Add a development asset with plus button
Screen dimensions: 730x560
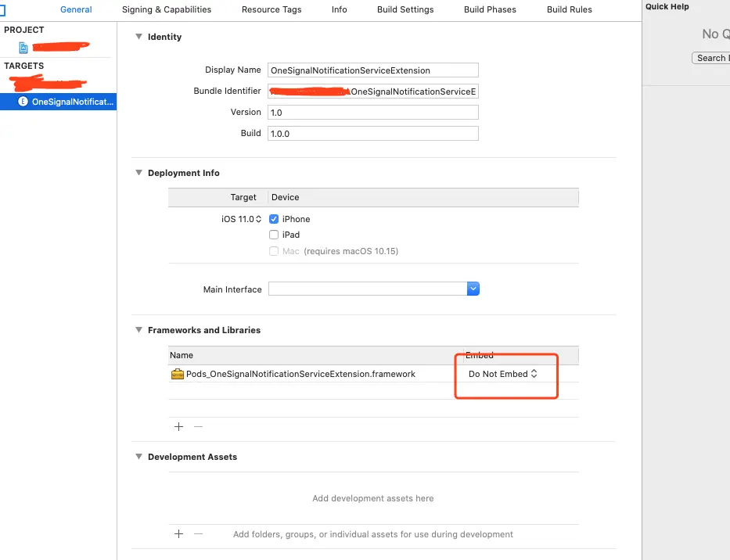pyautogui.click(x=178, y=534)
